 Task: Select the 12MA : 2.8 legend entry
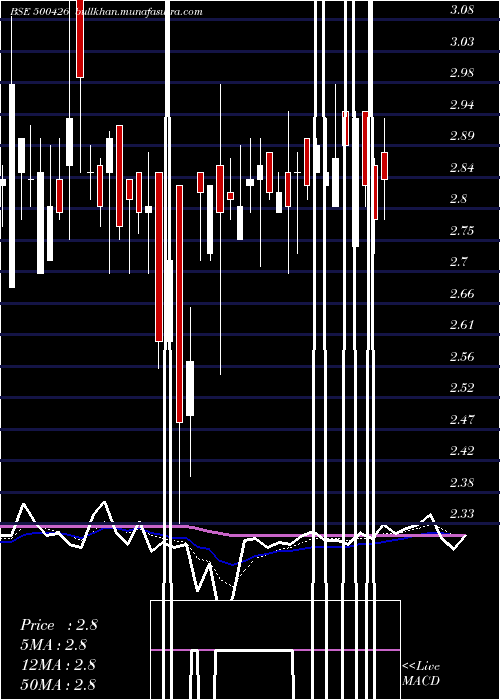[58, 664]
